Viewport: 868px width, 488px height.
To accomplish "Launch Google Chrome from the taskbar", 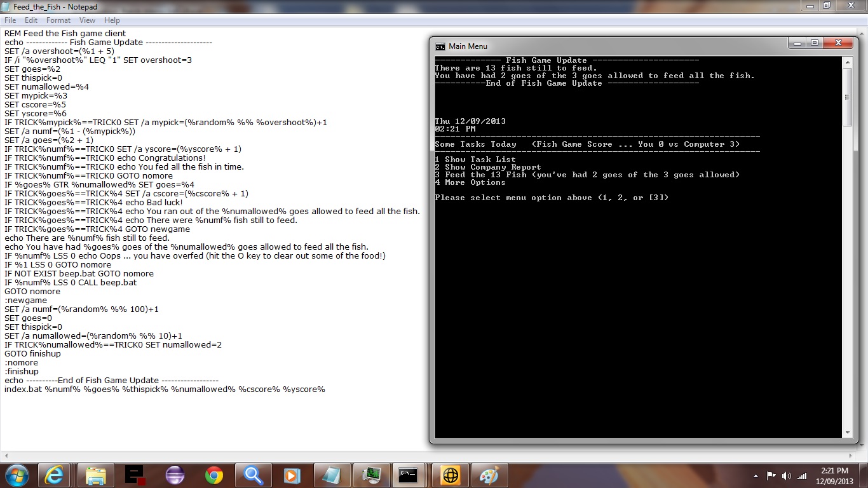I will pos(214,475).
